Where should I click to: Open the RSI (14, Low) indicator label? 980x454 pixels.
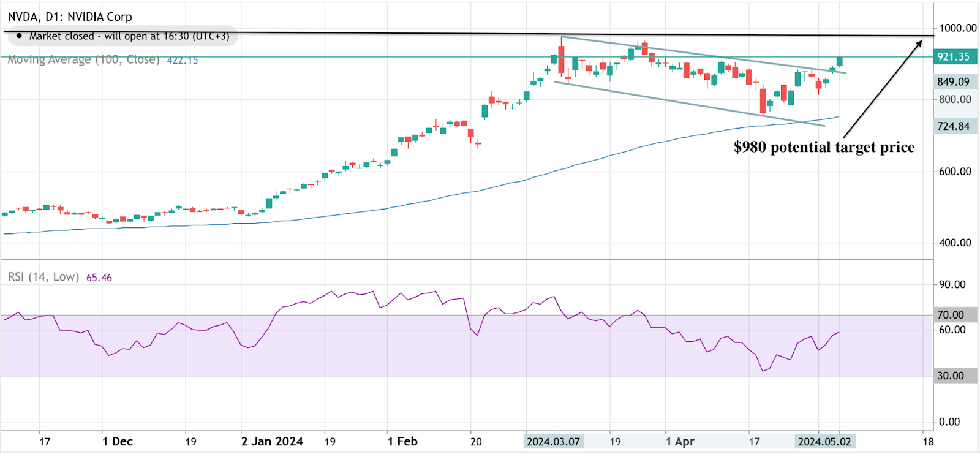43,277
